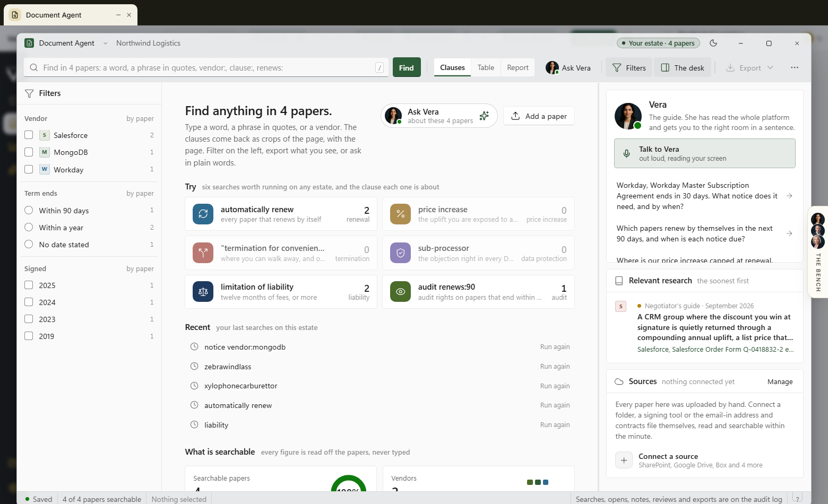The image size is (828, 504).
Task: Check the 2019 signed year checkbox
Action: point(29,336)
